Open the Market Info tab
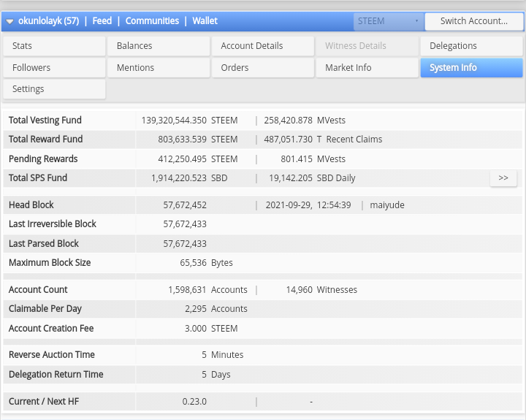This screenshot has width=526, height=420. click(367, 68)
